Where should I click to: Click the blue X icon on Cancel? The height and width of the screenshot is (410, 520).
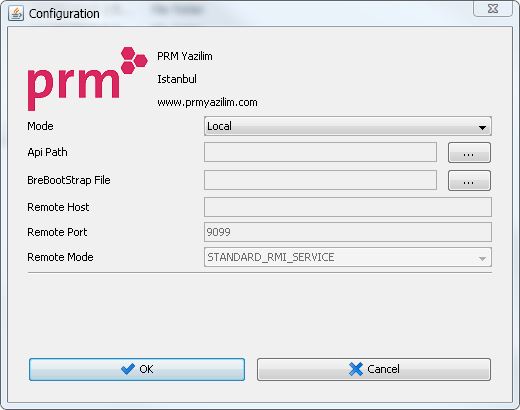(x=356, y=369)
